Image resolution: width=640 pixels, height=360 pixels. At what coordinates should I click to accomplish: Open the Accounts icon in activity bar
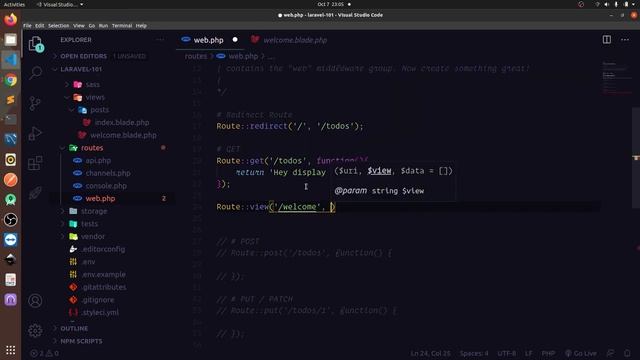click(x=36, y=301)
